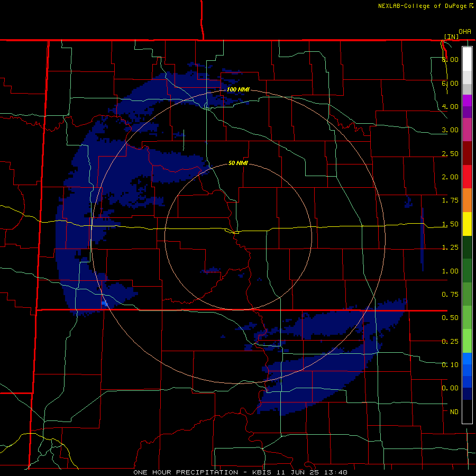Click the [IN] units label
This screenshot has height=476, width=476.
tap(452, 36)
